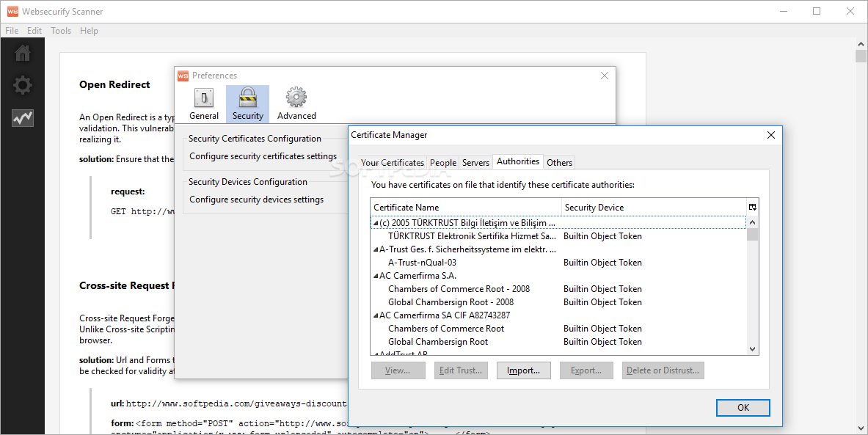Image resolution: width=868 pixels, height=435 pixels.
Task: Collapse AC Camerfirma SA CIF A82743287 group
Action: coord(376,315)
